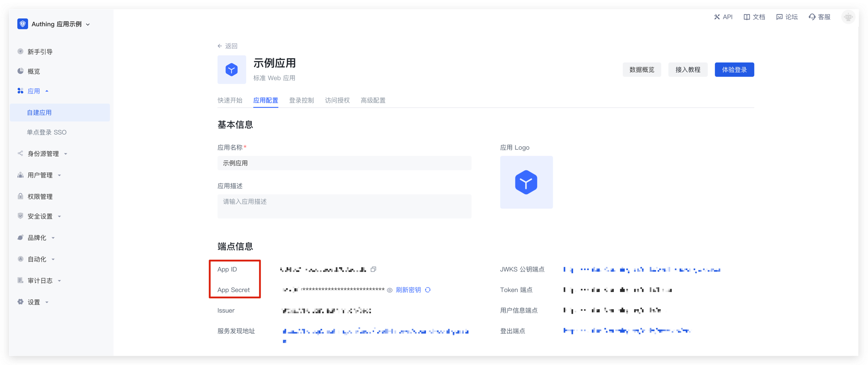The height and width of the screenshot is (365, 868).
Task: Click the 体验登录 button
Action: [x=734, y=70]
